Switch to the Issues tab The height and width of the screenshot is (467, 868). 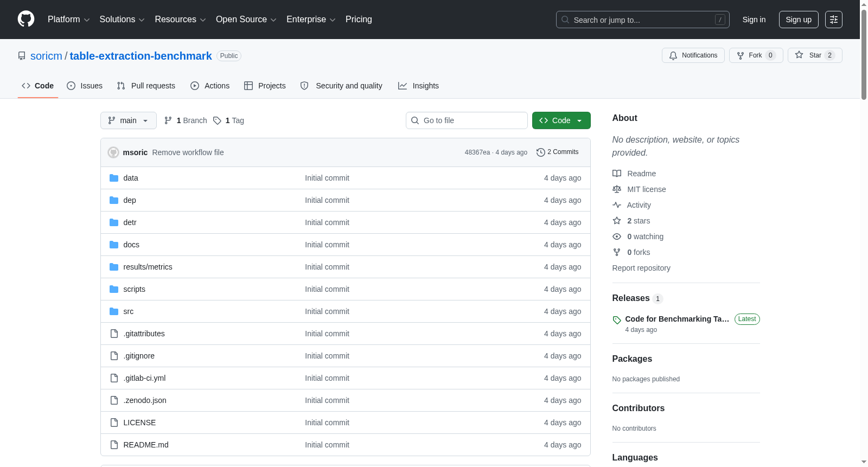coord(85,86)
